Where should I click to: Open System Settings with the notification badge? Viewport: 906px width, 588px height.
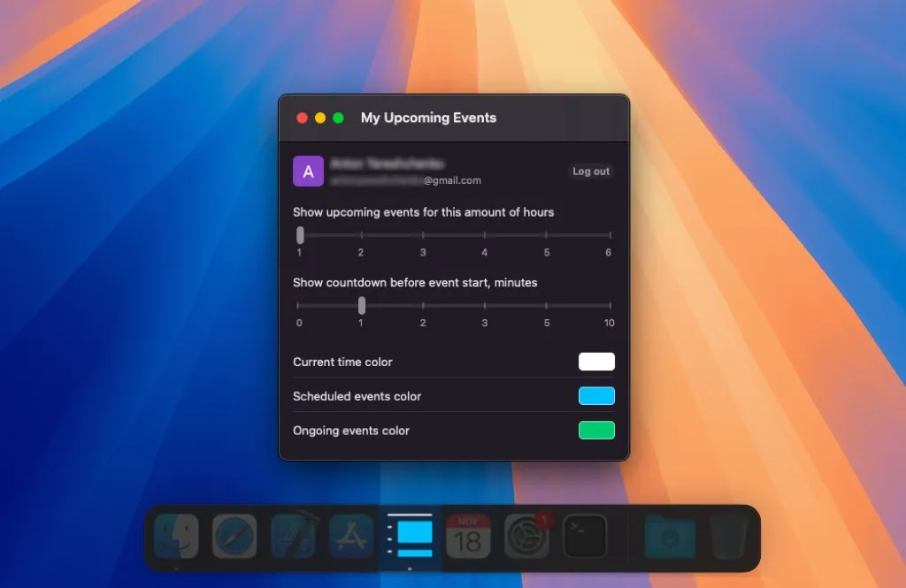click(x=527, y=537)
